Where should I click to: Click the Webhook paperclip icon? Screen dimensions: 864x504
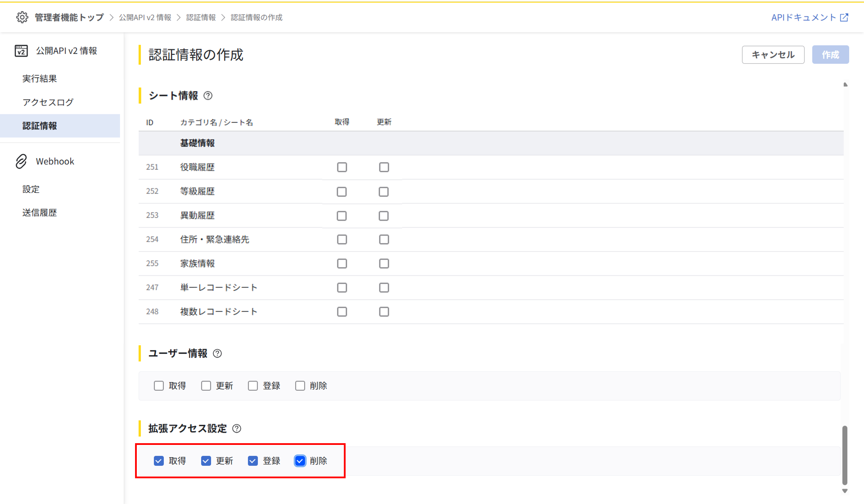[21, 161]
